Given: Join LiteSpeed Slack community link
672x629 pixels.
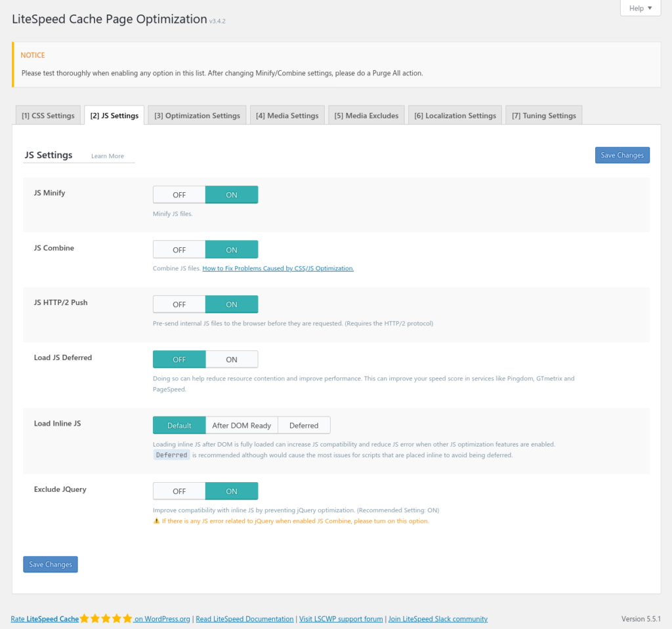Looking at the screenshot, I should click(x=438, y=619).
